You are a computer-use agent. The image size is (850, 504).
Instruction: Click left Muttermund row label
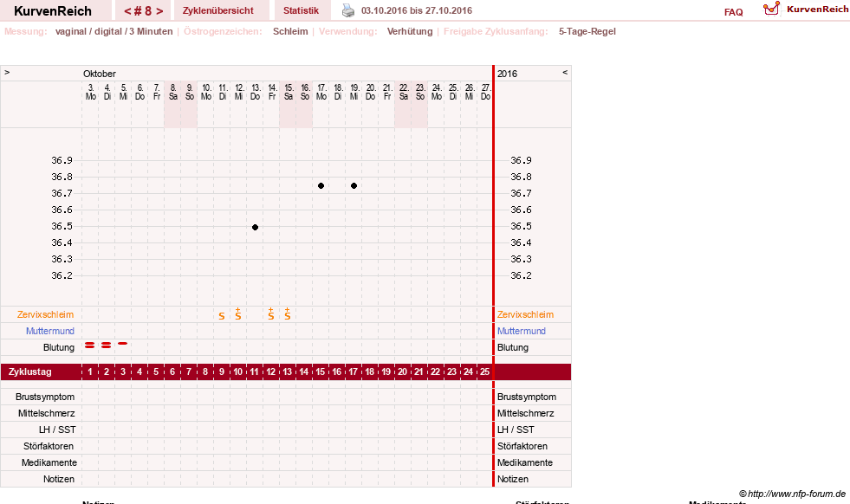(x=50, y=331)
